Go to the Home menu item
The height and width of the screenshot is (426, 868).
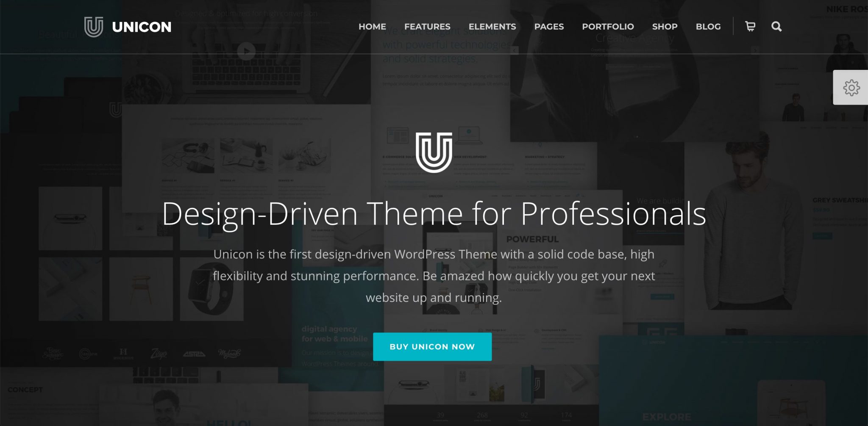[x=372, y=26]
